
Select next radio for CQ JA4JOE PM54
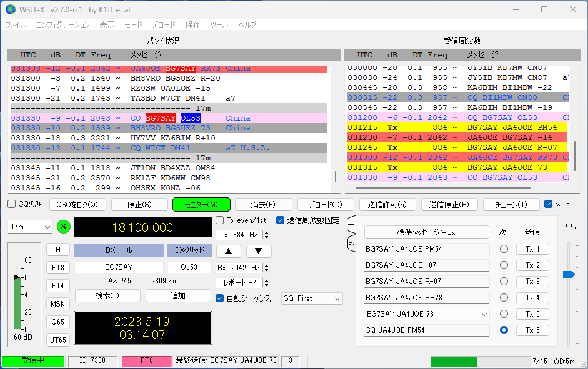[504, 330]
